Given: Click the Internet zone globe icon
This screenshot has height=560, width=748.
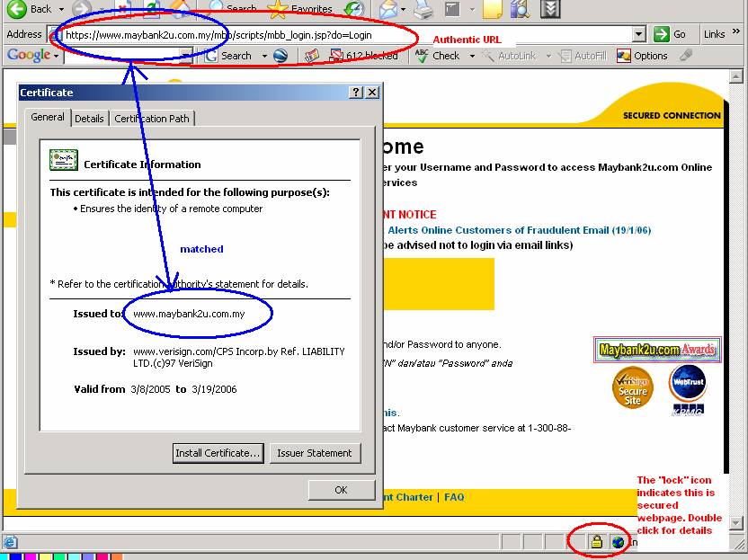Looking at the screenshot, I should 618,542.
